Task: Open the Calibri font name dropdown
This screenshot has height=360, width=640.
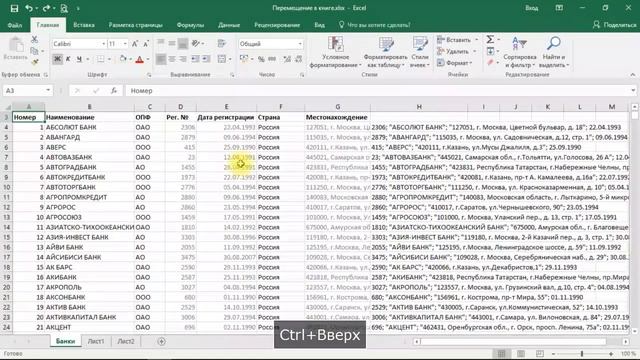Action: (x=103, y=44)
